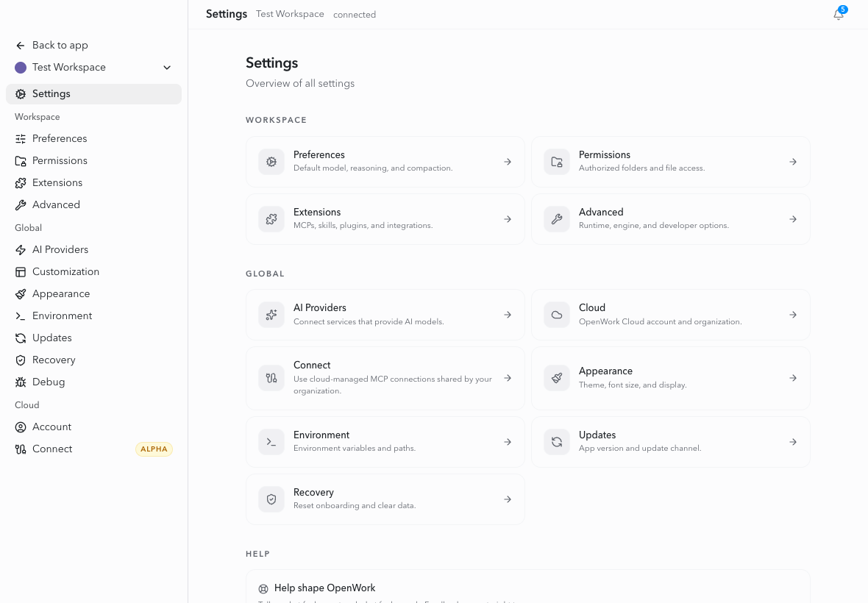Image resolution: width=868 pixels, height=603 pixels.
Task: Open Preferences card arrow
Action: (x=508, y=162)
